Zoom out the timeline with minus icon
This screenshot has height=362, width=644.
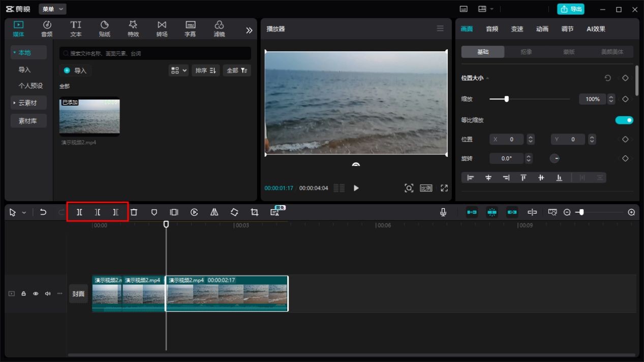tap(567, 212)
